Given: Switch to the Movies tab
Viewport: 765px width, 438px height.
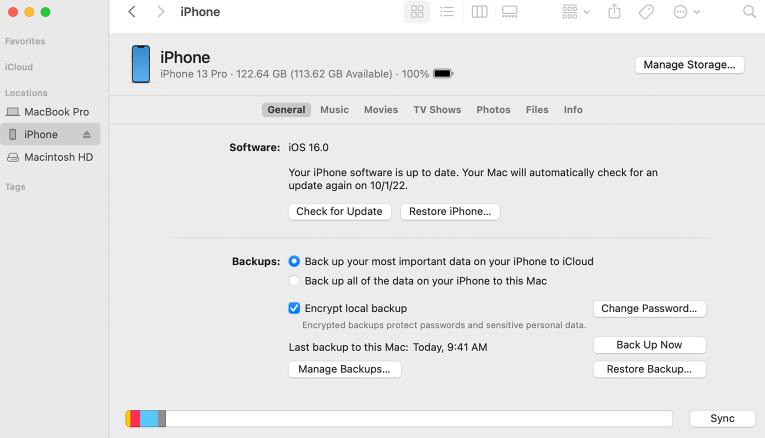Looking at the screenshot, I should pos(381,110).
